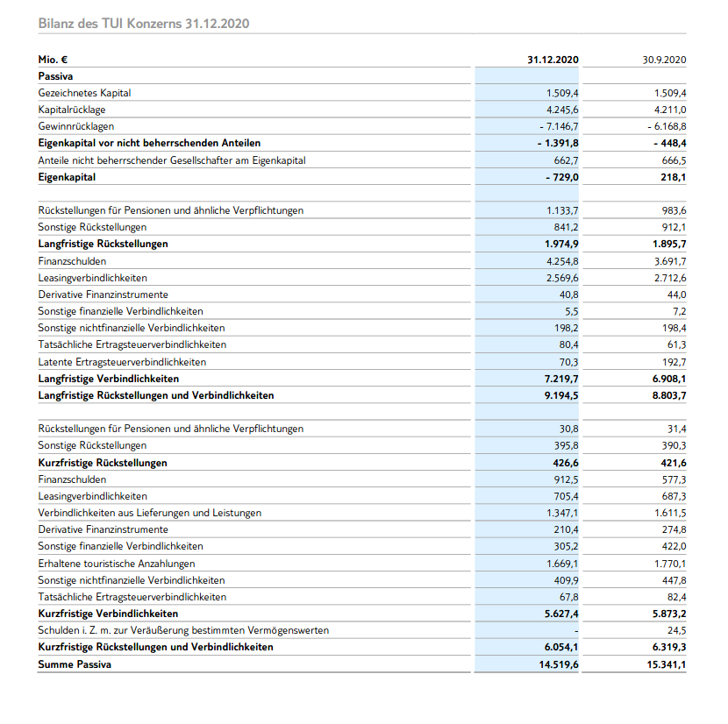Select 'Kurzfristige Rückstellungen und Verbindlichkeiten' label
This screenshot has height=724, width=728.
[x=155, y=647]
